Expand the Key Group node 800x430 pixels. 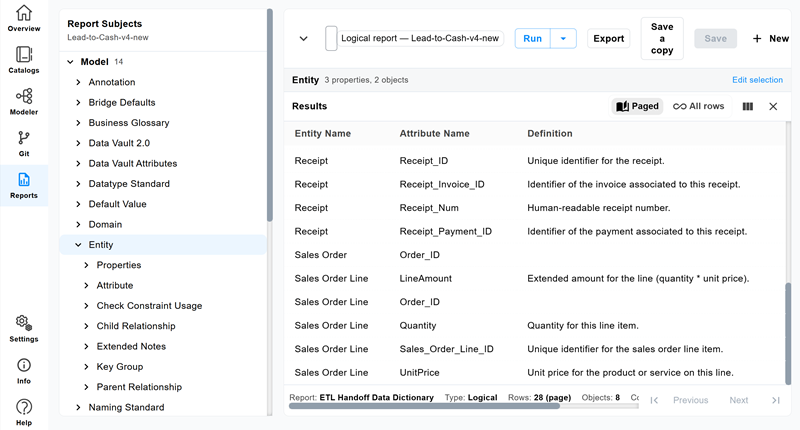point(86,367)
